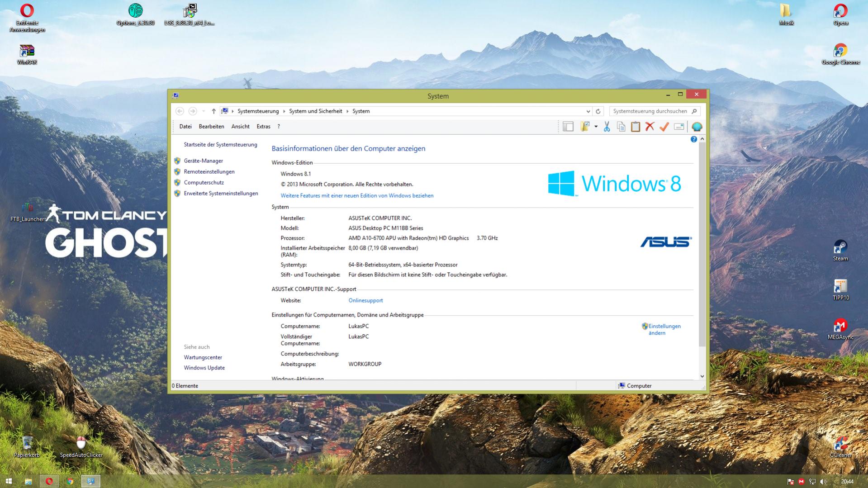Viewport: 868px width, 488px height.
Task: Open the Onlinesupport website link
Action: pyautogui.click(x=365, y=301)
